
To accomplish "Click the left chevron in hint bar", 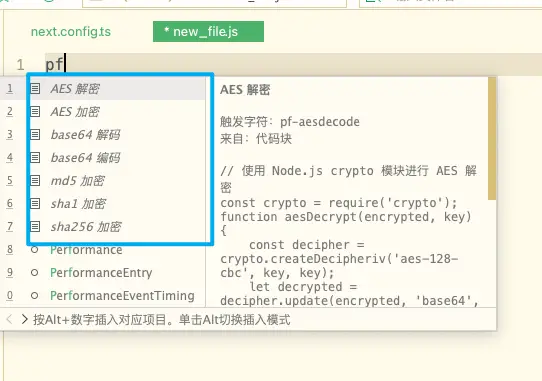I will click(x=10, y=319).
